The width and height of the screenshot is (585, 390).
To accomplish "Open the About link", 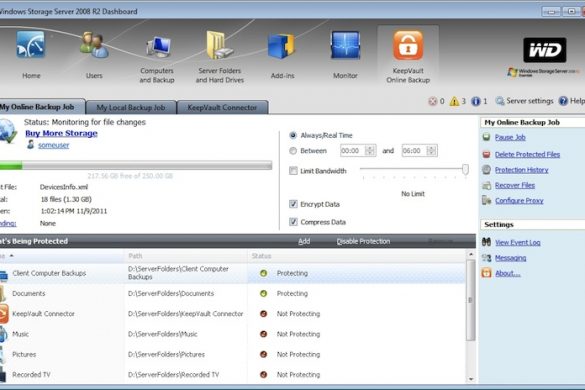I will coord(507,273).
